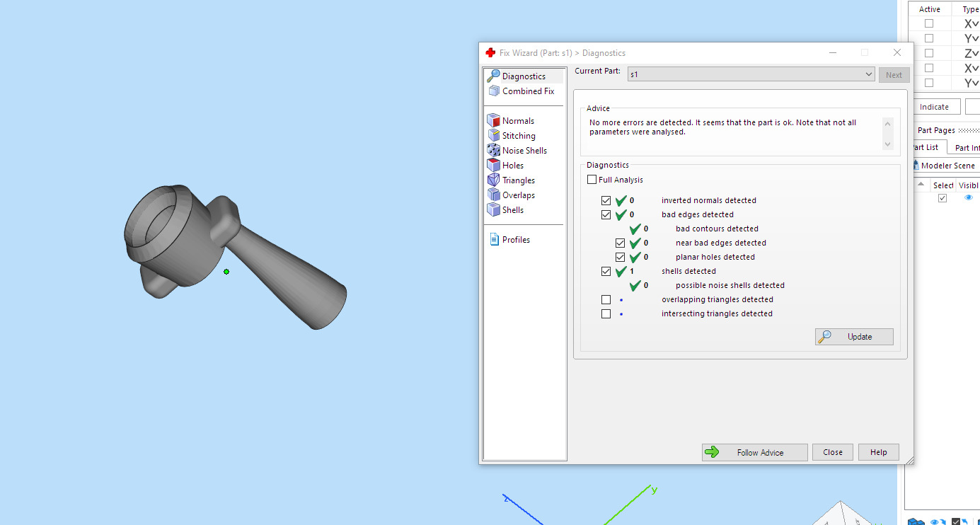Open Help for the Fix Wizard
This screenshot has width=980, height=525.
click(878, 452)
